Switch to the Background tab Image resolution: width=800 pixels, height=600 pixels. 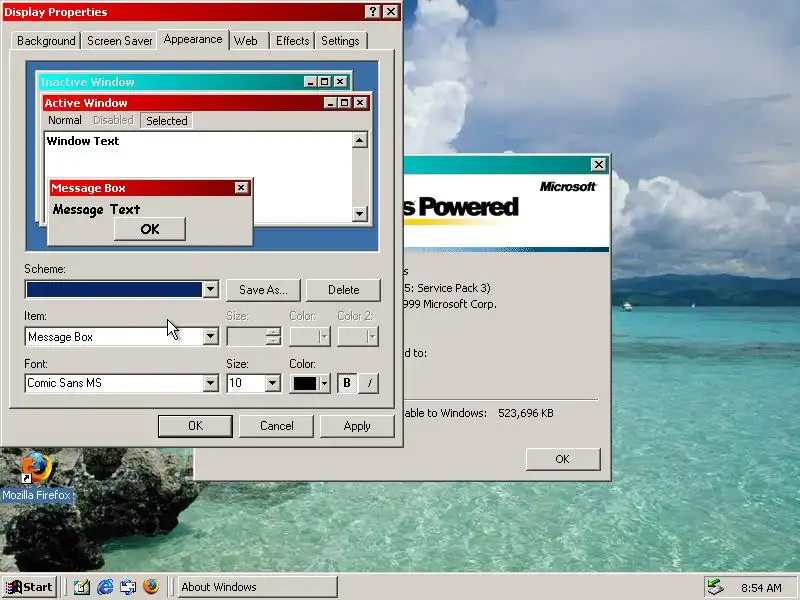click(x=46, y=41)
